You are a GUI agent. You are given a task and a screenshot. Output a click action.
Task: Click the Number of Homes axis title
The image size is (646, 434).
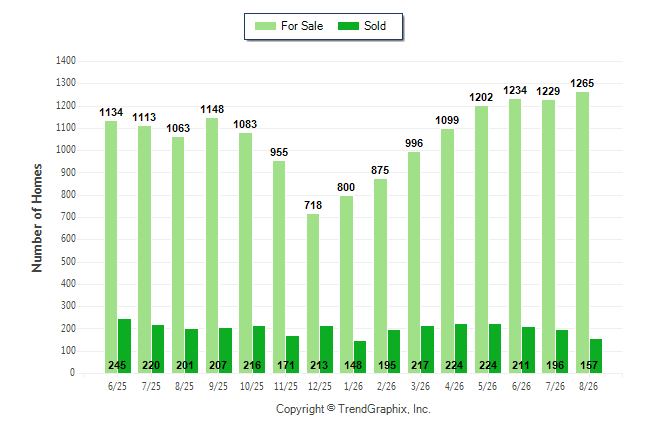[37, 218]
